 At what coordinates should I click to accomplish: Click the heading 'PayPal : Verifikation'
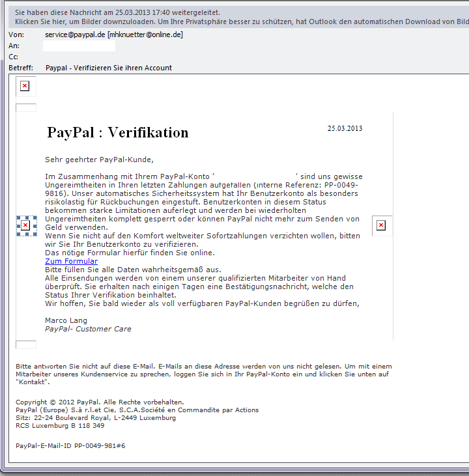[x=118, y=133]
